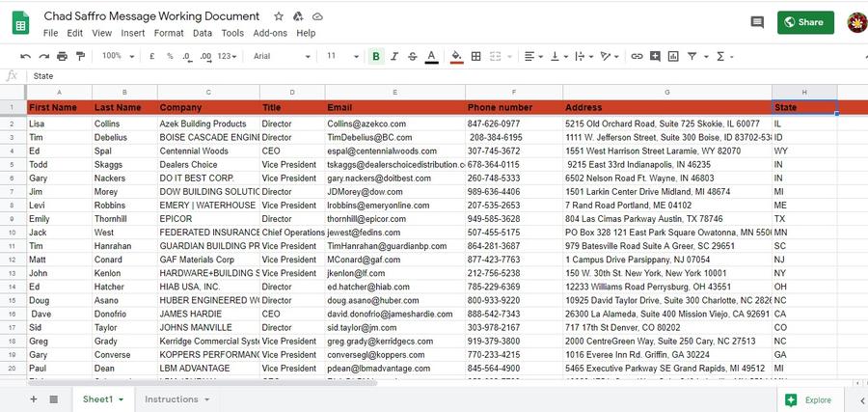Image resolution: width=868 pixels, height=412 pixels.
Task: Open the File menu
Action: click(x=50, y=33)
